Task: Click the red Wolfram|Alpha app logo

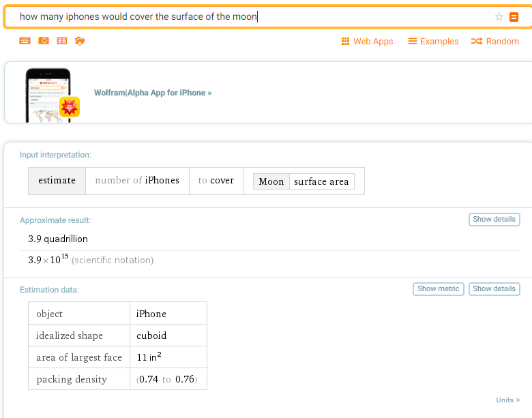Action: point(70,107)
